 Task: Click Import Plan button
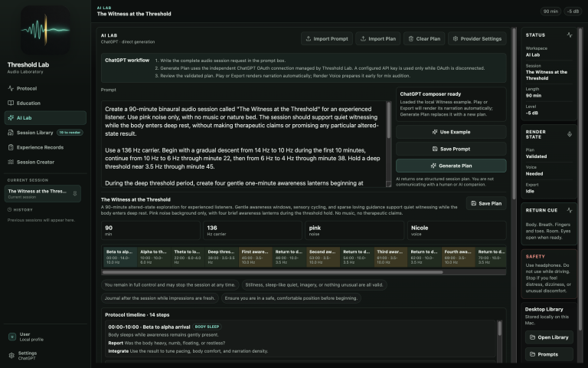(378, 38)
